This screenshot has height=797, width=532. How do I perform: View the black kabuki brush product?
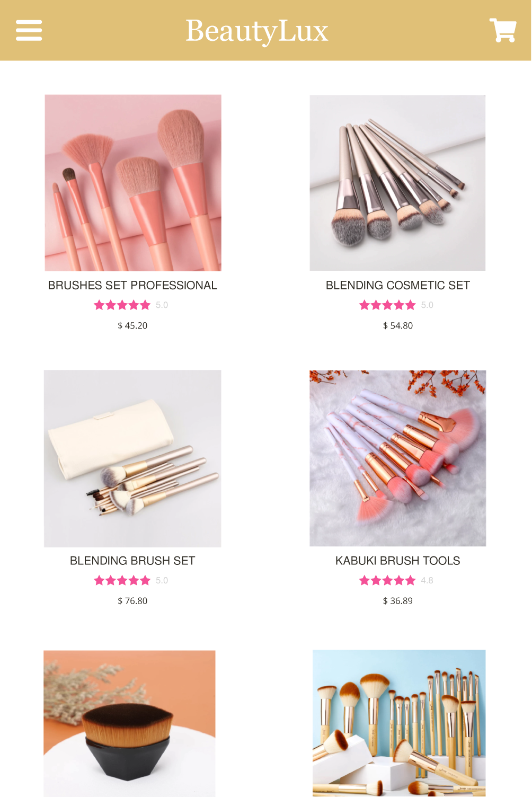129,723
